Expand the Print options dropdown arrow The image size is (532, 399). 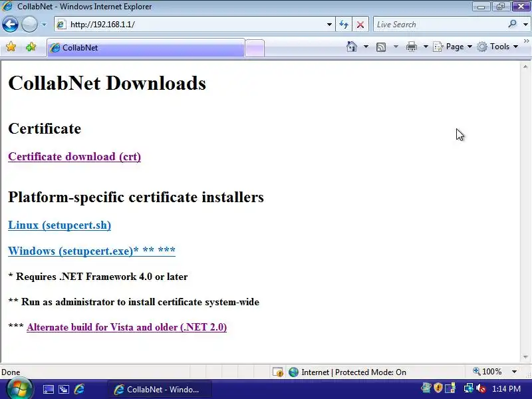point(426,47)
